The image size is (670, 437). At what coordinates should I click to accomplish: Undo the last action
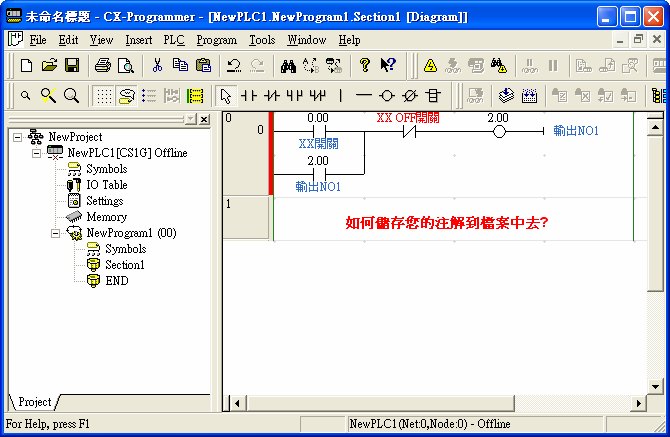tap(234, 65)
